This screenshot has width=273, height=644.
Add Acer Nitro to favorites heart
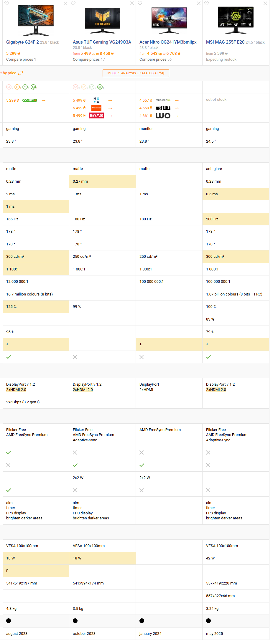(140, 3)
